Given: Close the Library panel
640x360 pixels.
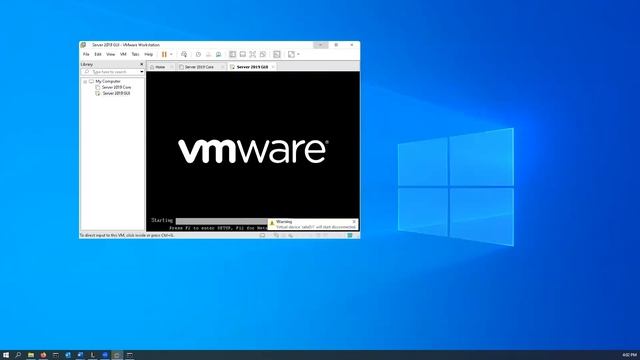Looking at the screenshot, I should [142, 64].
